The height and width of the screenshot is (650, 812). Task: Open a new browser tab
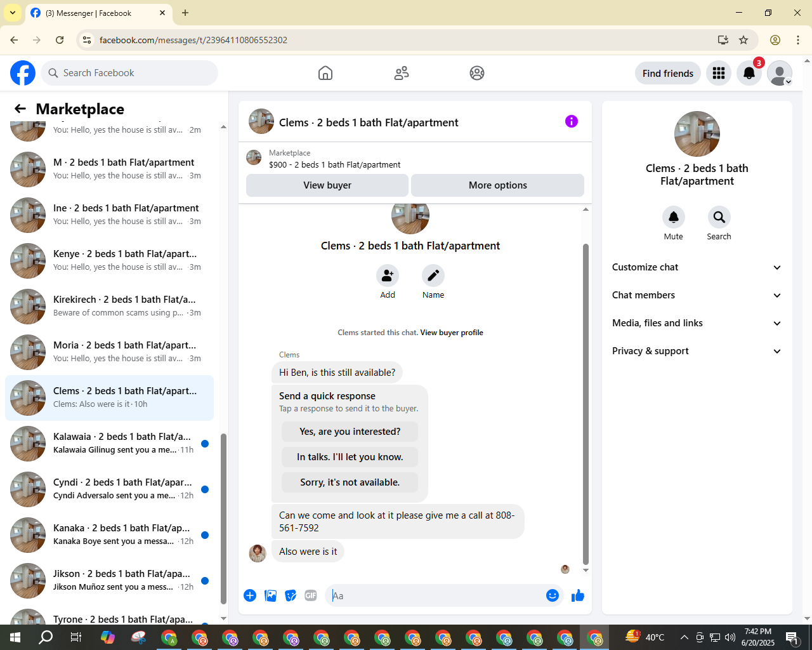pos(185,13)
